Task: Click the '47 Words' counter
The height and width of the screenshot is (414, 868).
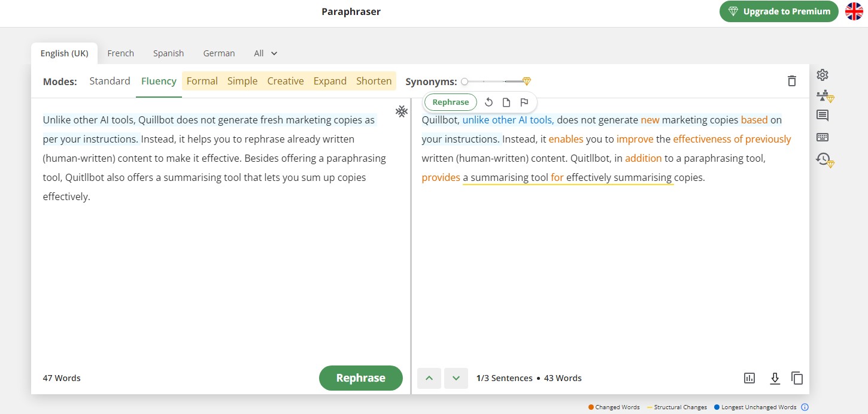Action: click(x=62, y=378)
